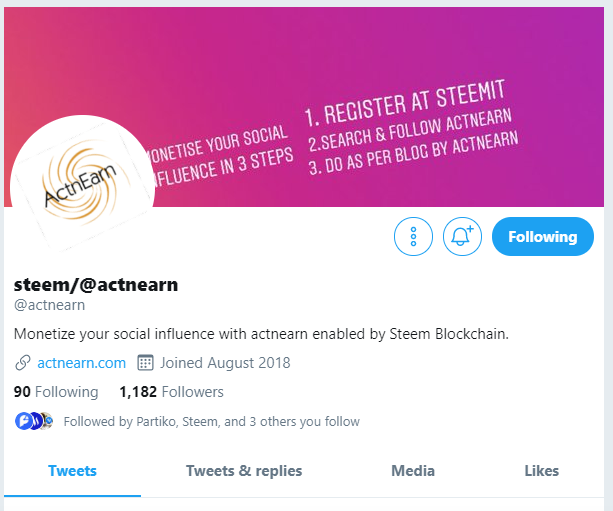Open the ActnEarn profile picture

point(82,184)
